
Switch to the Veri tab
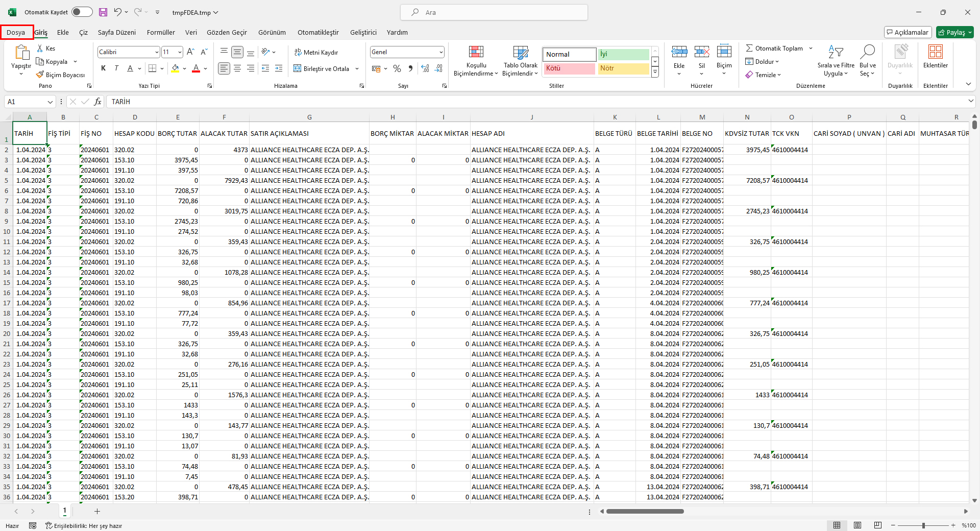(191, 32)
